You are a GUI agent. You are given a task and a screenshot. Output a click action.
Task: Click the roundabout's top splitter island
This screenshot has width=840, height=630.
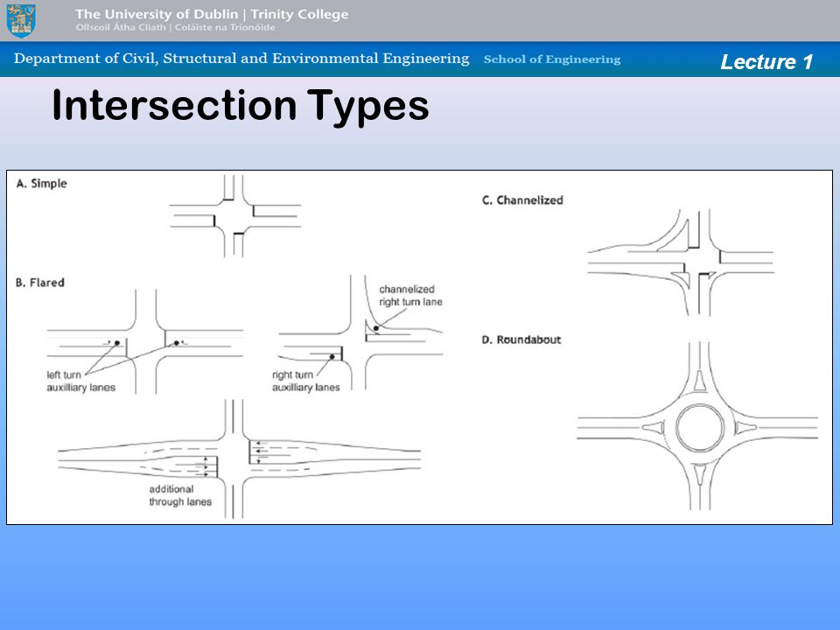point(700,381)
